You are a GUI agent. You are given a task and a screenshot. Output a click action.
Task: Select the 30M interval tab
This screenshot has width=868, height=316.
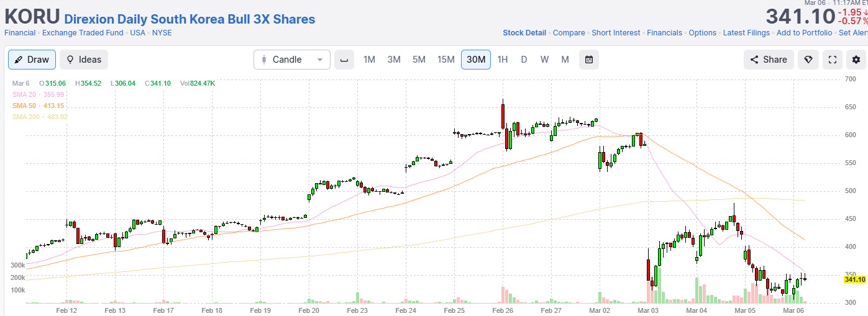click(476, 60)
